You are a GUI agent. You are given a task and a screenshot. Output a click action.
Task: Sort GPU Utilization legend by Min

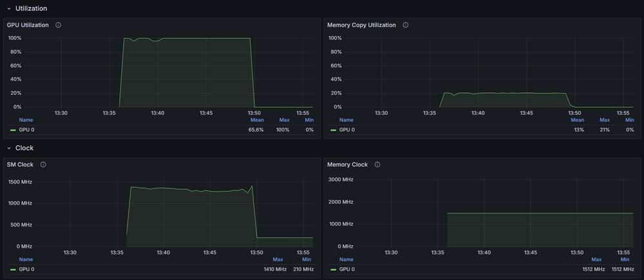(309, 120)
